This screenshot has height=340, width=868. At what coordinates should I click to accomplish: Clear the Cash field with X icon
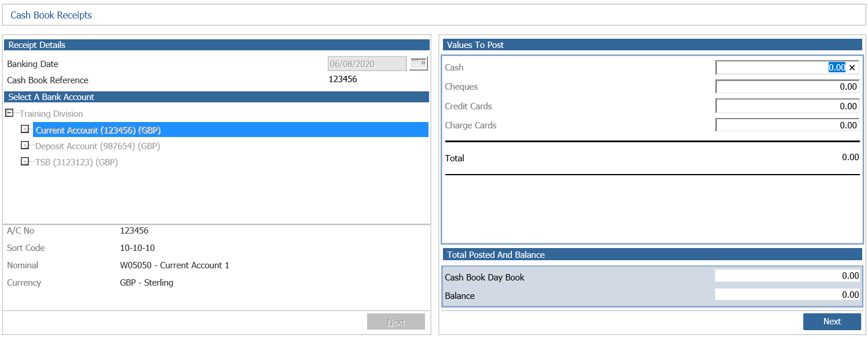tap(852, 68)
